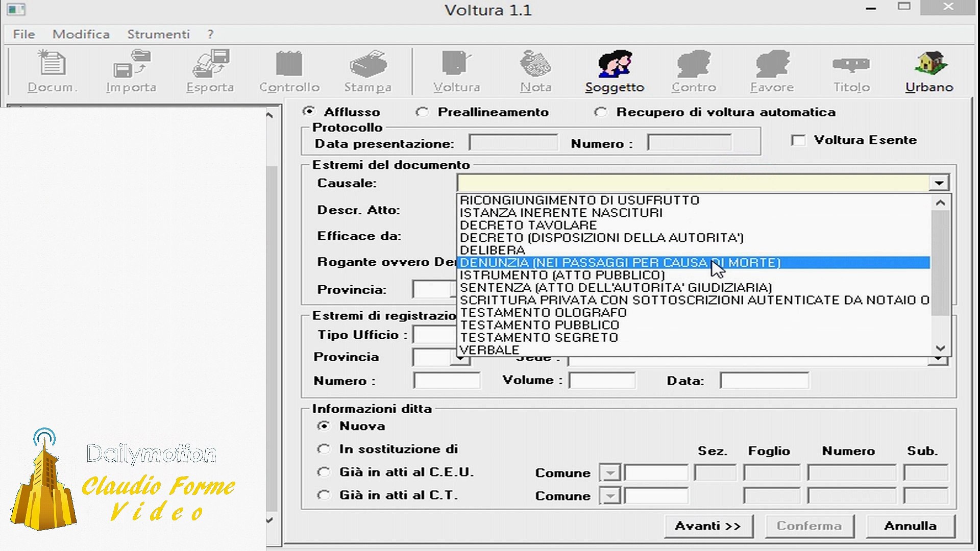Select the Preallineamento radio button
The width and height of the screenshot is (980, 551).
(422, 112)
